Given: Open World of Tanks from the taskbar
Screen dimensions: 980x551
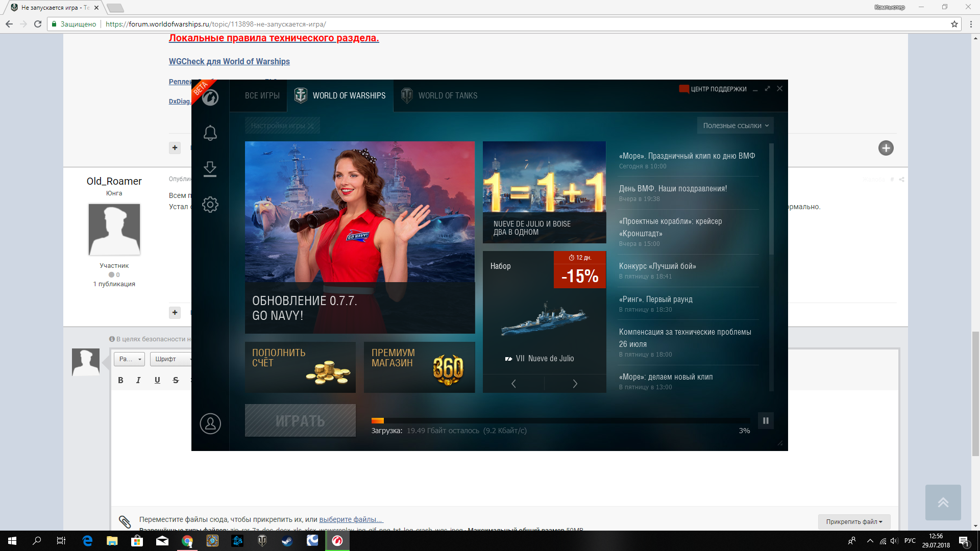Looking at the screenshot, I should coord(262,541).
